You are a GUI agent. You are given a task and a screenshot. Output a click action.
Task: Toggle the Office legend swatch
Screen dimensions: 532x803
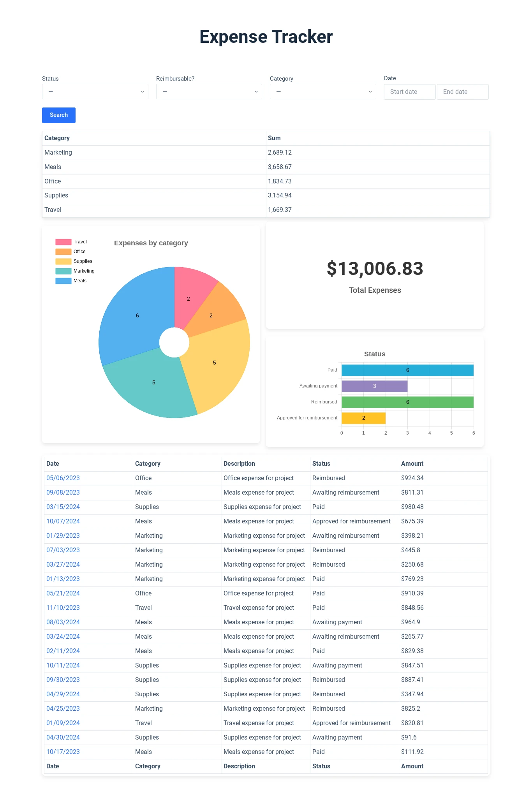[x=63, y=252]
